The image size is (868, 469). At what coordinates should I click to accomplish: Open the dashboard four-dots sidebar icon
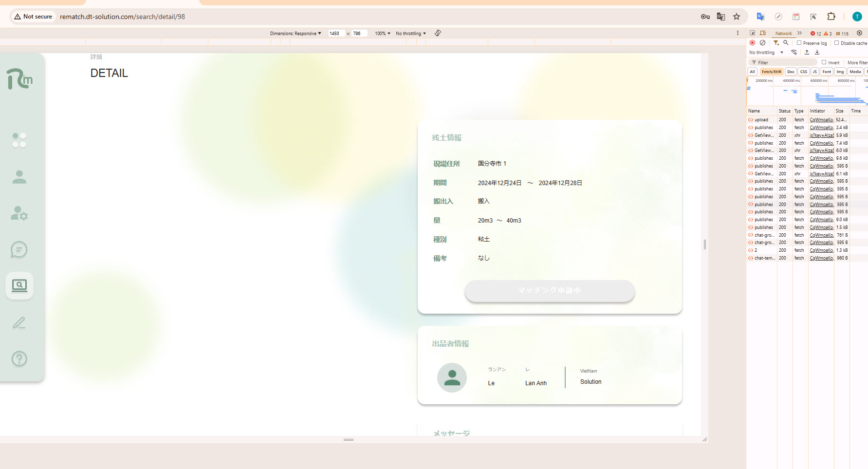pos(19,140)
